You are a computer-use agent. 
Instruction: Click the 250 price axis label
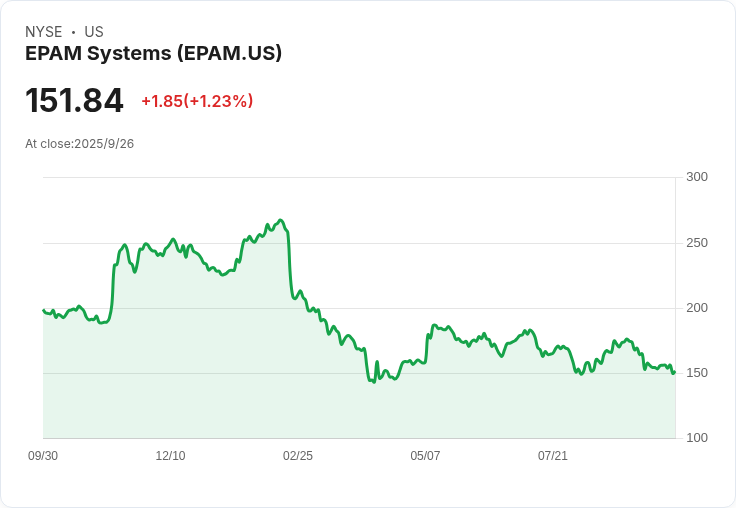pos(697,243)
